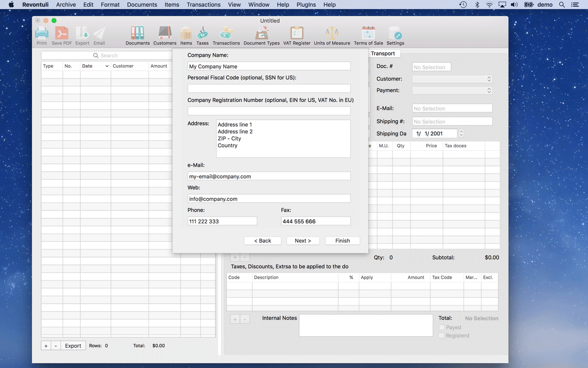
Task: Click the Phone input field
Action: click(222, 221)
